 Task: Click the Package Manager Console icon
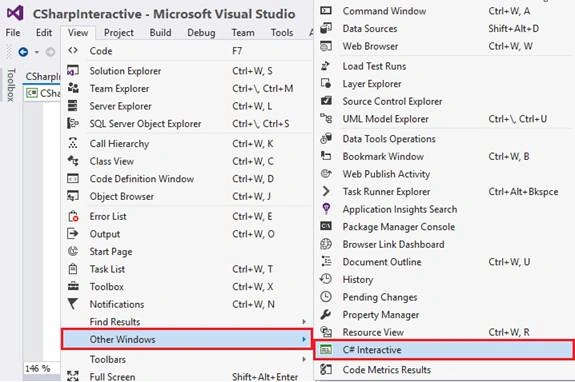pyautogui.click(x=326, y=226)
